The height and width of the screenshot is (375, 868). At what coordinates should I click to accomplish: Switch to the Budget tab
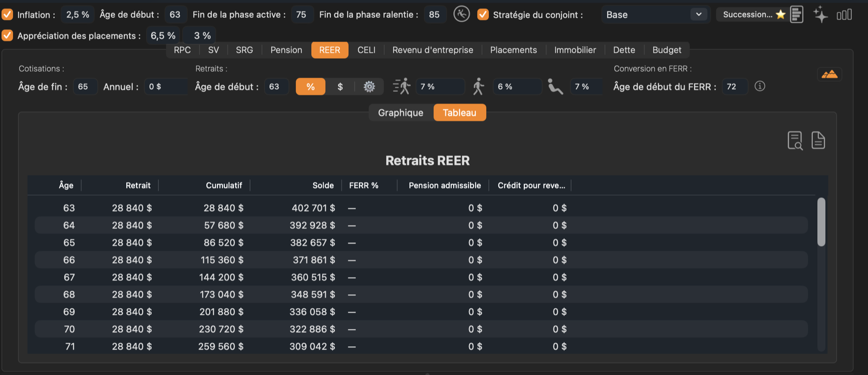tap(667, 50)
